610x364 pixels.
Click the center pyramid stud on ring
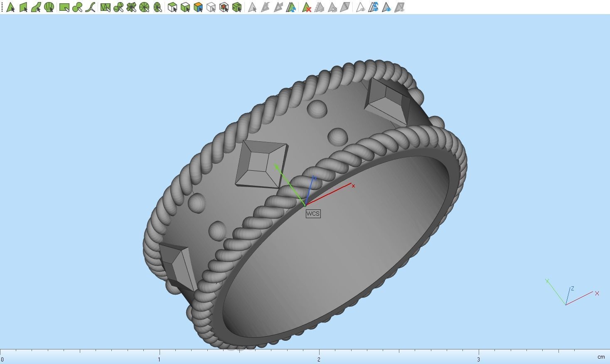(x=261, y=165)
